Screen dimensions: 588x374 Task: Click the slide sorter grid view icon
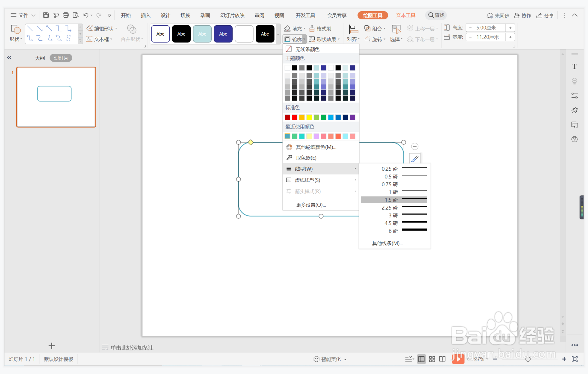click(432, 359)
